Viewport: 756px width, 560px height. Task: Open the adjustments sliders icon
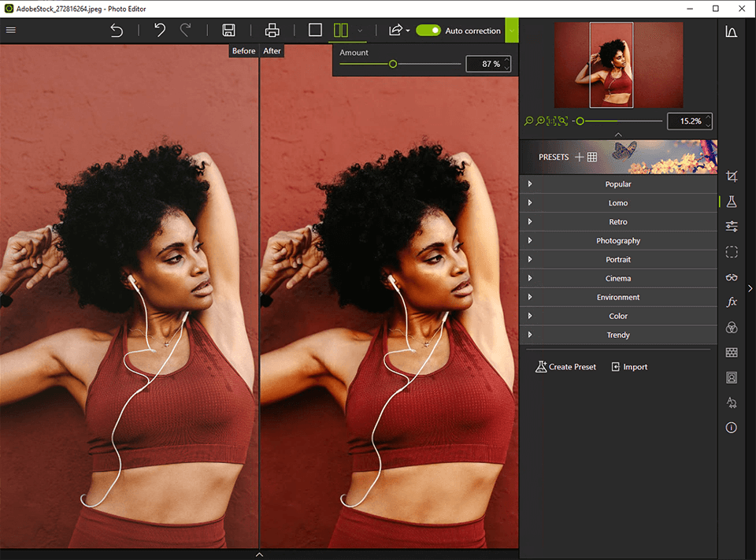(732, 227)
